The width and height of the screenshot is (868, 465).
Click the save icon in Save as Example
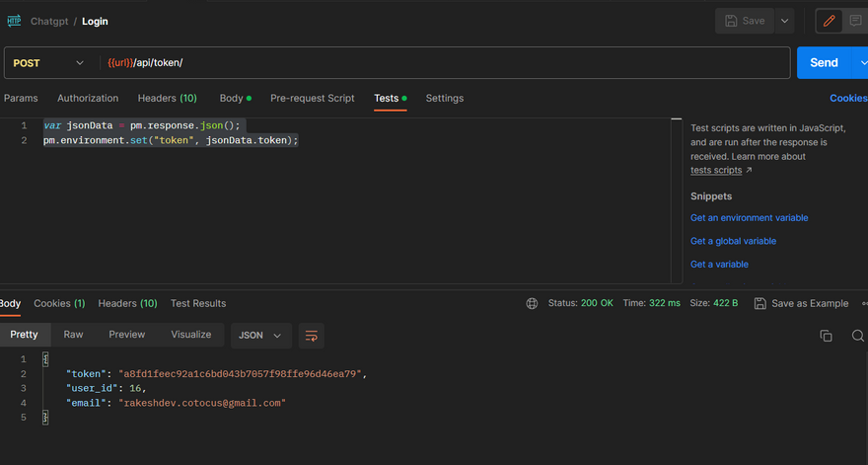click(x=759, y=303)
